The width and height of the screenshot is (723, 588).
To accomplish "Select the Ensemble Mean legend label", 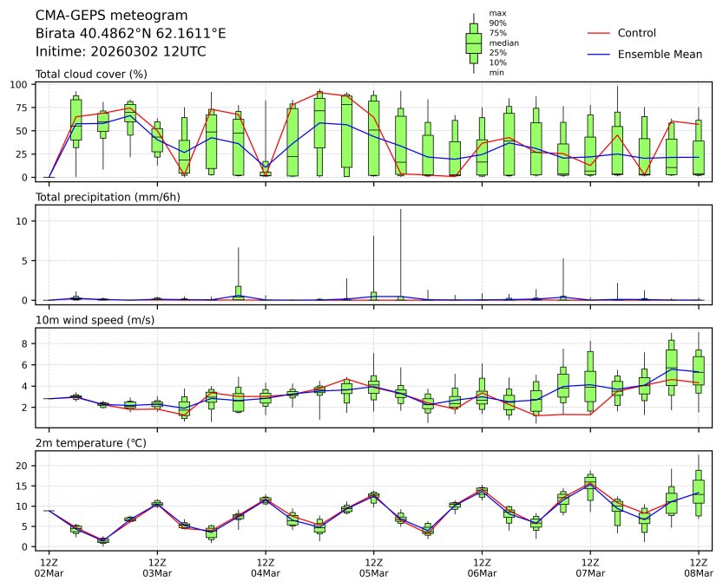I will click(x=660, y=55).
